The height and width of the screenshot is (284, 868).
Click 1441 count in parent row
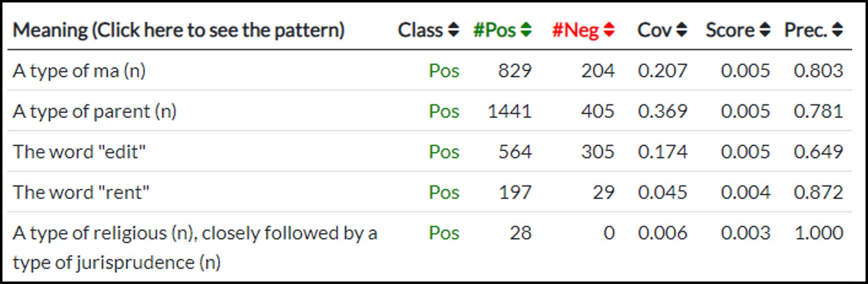[x=509, y=112]
